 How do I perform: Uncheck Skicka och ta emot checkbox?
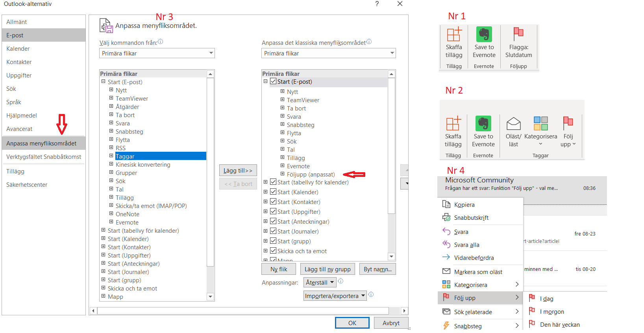273,251
